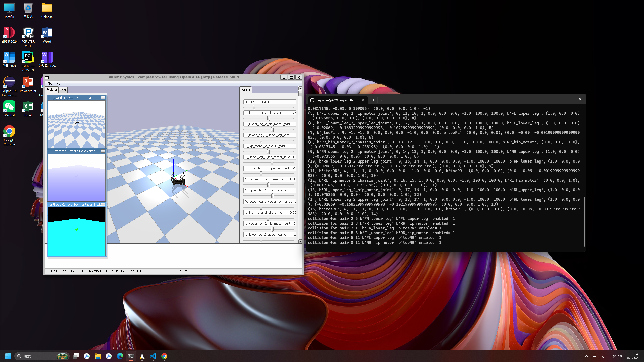Click the 中 input language indicator
The width and height of the screenshot is (644, 362).
[594, 356]
